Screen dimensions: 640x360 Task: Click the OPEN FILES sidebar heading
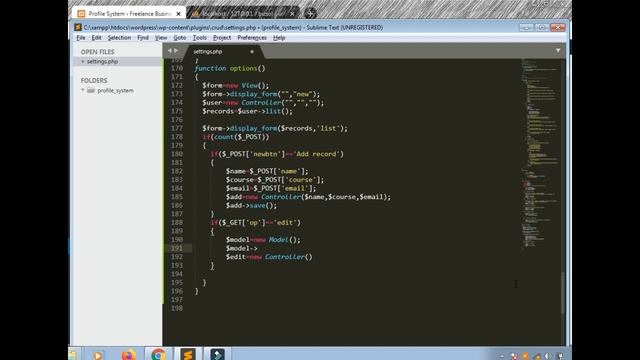[x=98, y=52]
